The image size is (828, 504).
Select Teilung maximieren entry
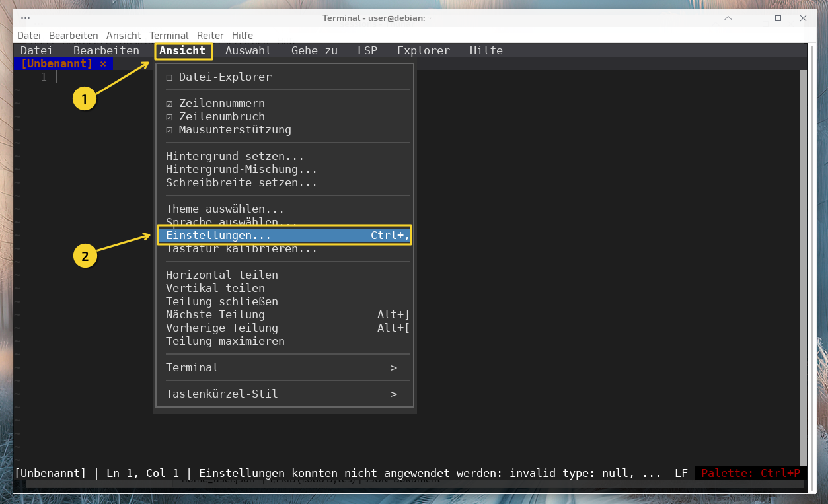[225, 341]
